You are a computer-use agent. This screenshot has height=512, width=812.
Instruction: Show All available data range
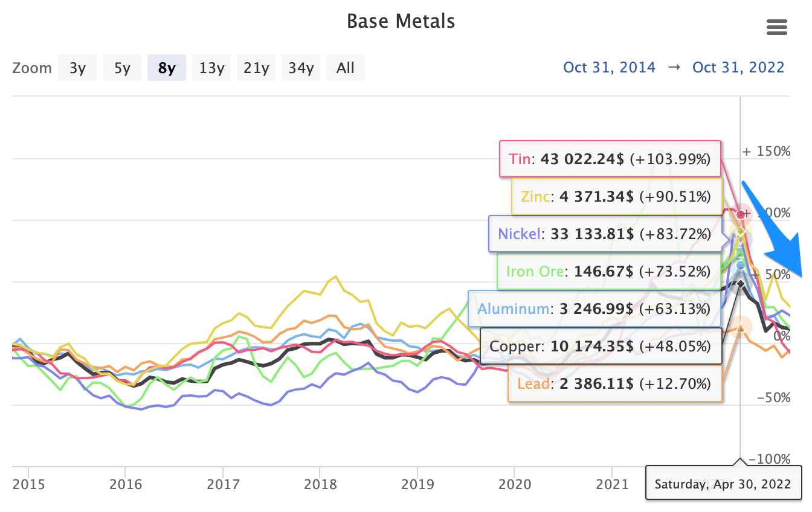(346, 68)
